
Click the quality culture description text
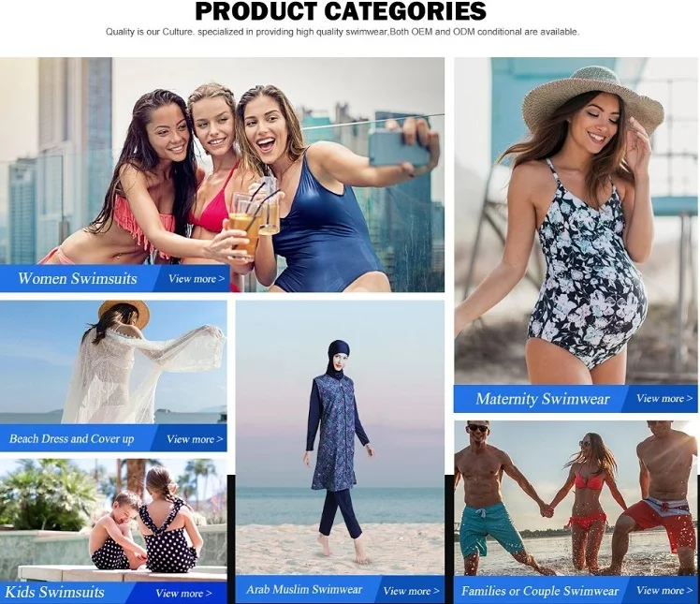[343, 32]
